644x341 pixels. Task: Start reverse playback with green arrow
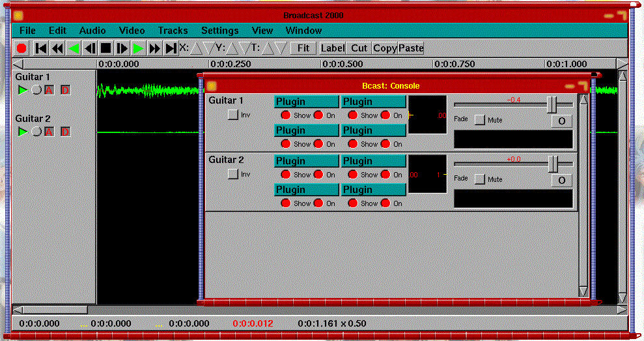[x=74, y=48]
